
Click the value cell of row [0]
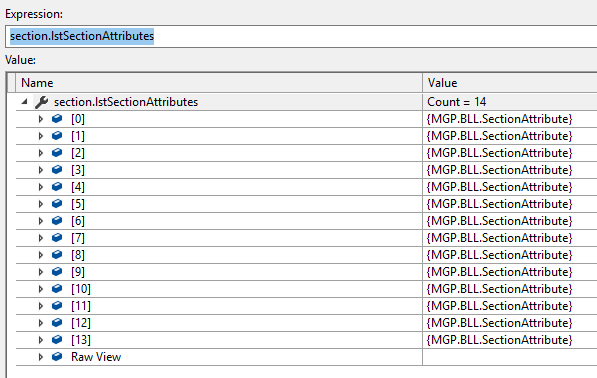click(x=510, y=119)
